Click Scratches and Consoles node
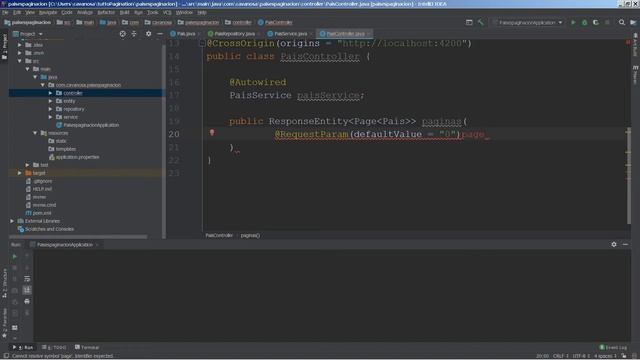This screenshot has width=640, height=360. coord(46,229)
